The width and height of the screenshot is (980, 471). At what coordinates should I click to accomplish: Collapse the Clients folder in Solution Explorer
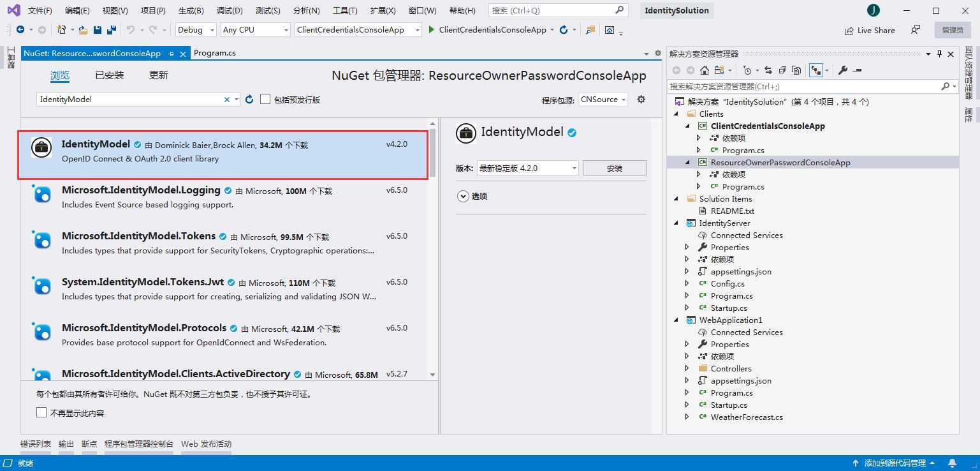(676, 114)
